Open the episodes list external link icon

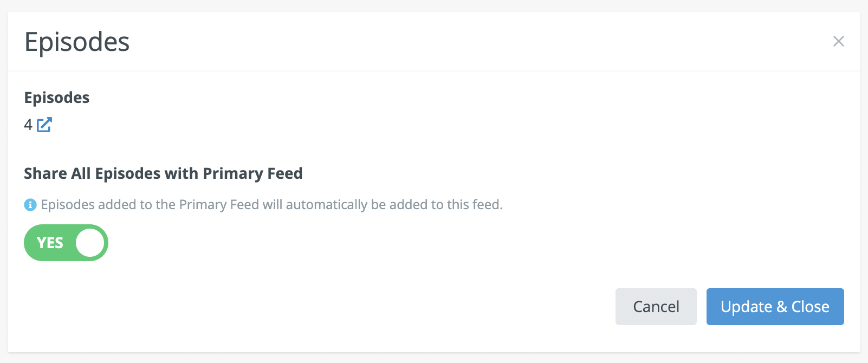click(x=44, y=125)
